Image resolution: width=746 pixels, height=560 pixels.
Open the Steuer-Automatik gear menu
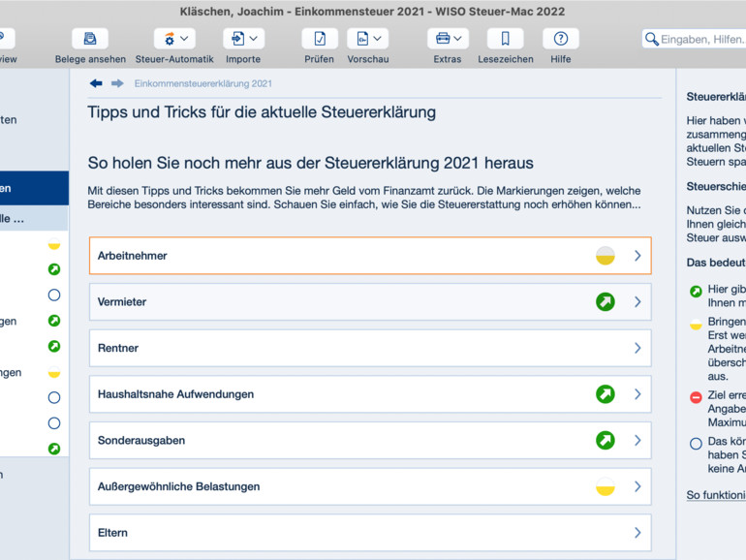pyautogui.click(x=174, y=39)
